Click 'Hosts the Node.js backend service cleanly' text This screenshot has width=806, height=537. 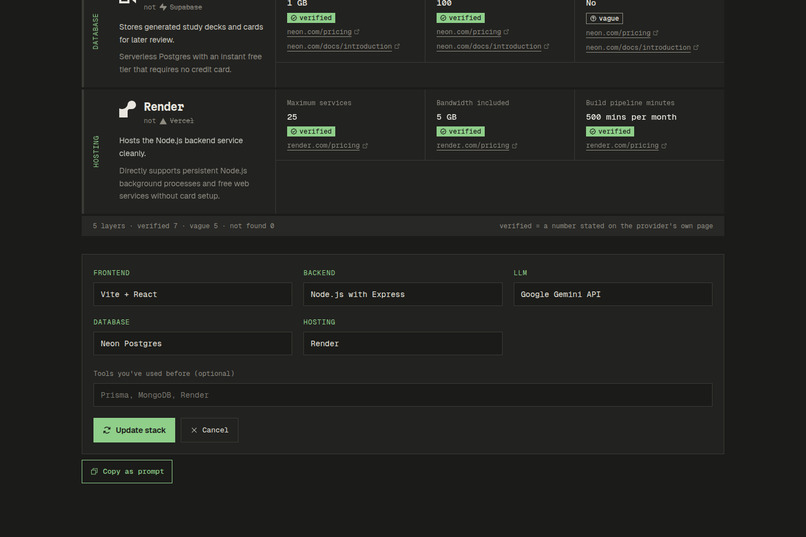pyautogui.click(x=181, y=147)
